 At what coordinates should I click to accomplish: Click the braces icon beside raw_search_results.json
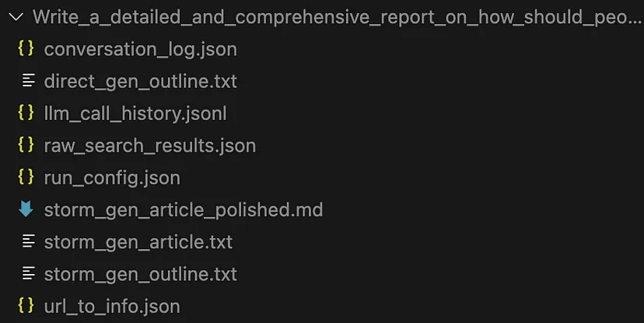[26, 144]
